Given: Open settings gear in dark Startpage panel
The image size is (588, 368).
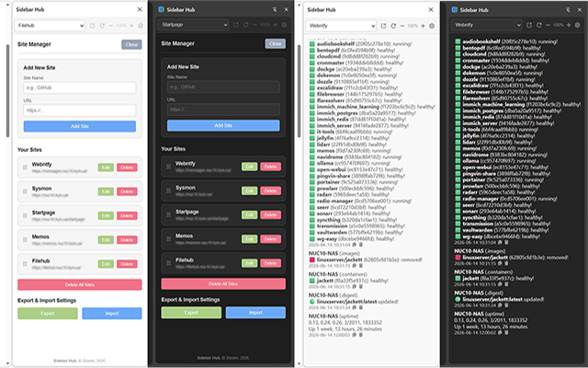Looking at the screenshot, I should tap(284, 25).
